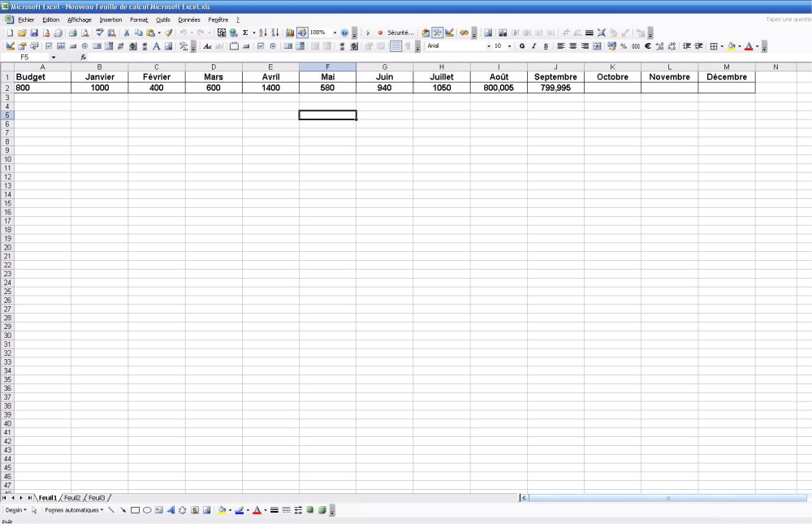Click the font color red A swatch

pos(749,46)
